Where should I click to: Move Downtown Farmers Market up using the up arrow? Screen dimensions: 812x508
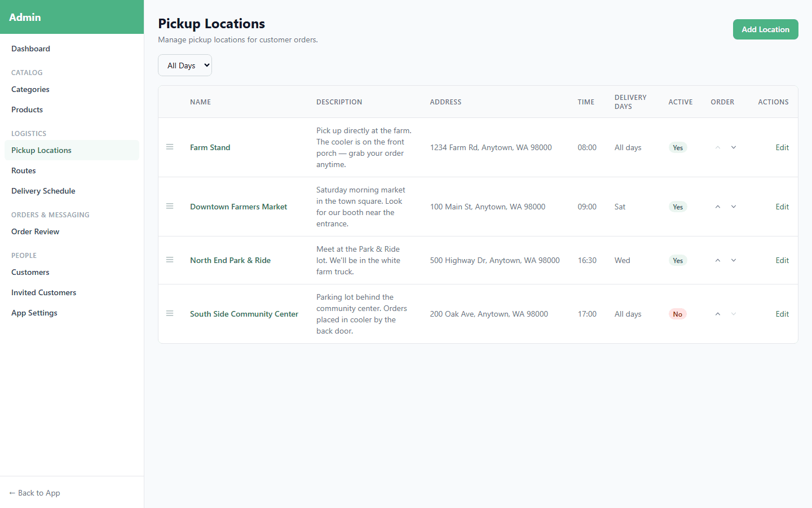(x=718, y=206)
